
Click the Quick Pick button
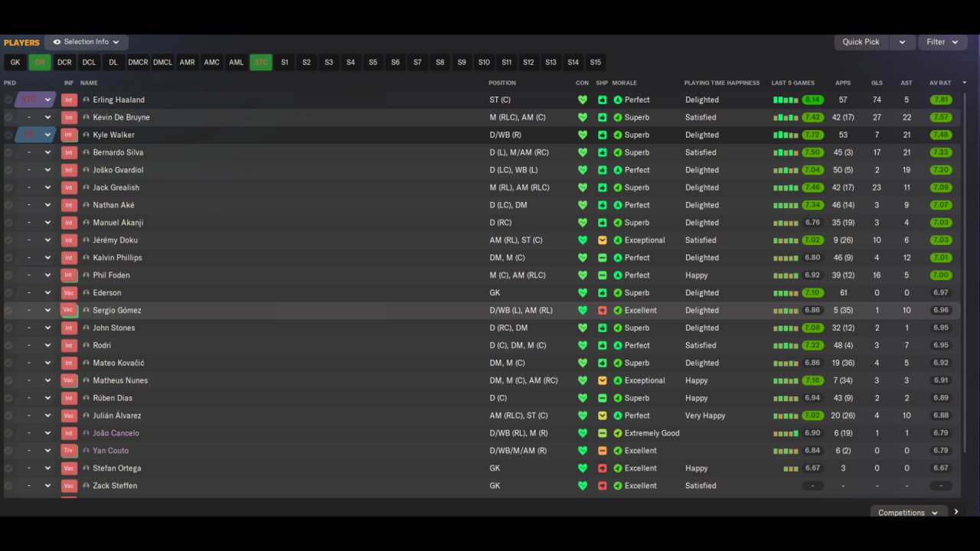click(861, 42)
